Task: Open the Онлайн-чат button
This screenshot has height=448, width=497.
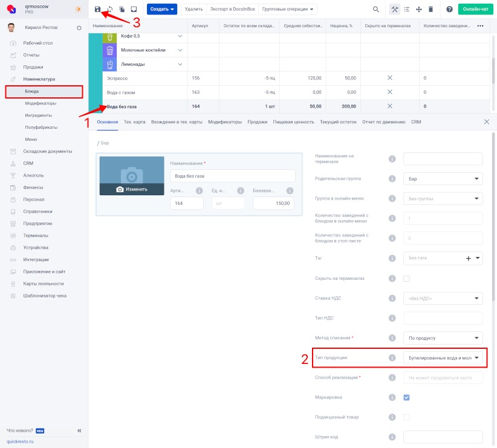Action: click(475, 9)
